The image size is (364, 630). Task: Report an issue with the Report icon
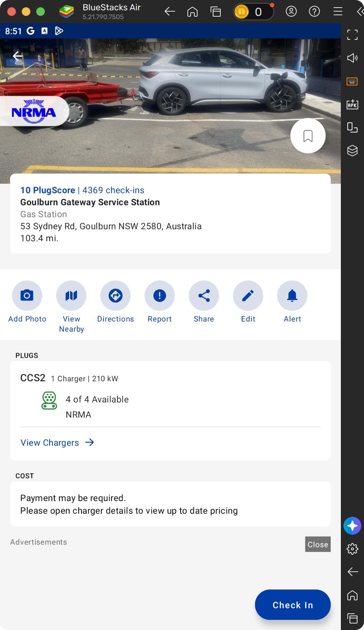pyautogui.click(x=160, y=295)
